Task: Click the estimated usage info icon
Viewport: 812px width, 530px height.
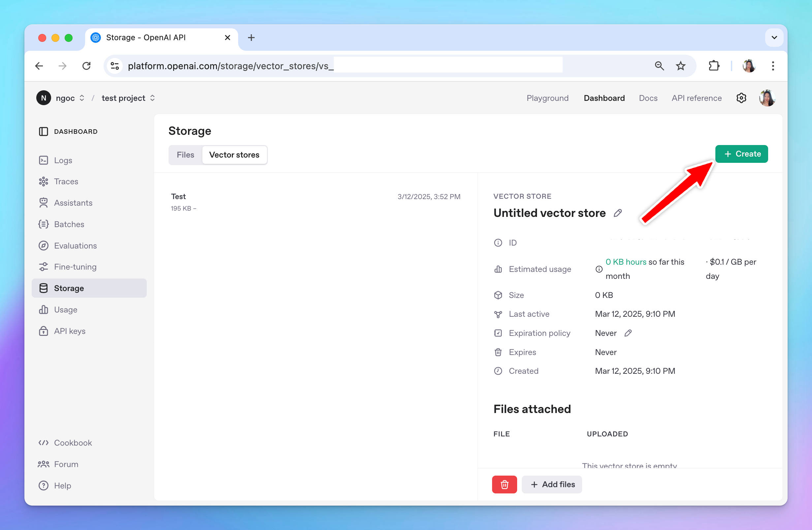Action: (x=599, y=269)
